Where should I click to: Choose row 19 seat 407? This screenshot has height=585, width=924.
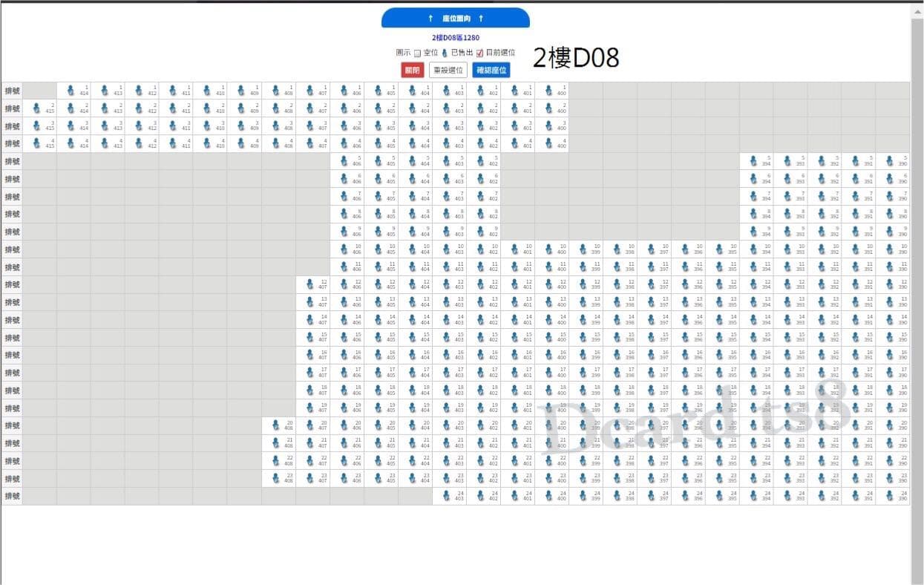point(313,408)
